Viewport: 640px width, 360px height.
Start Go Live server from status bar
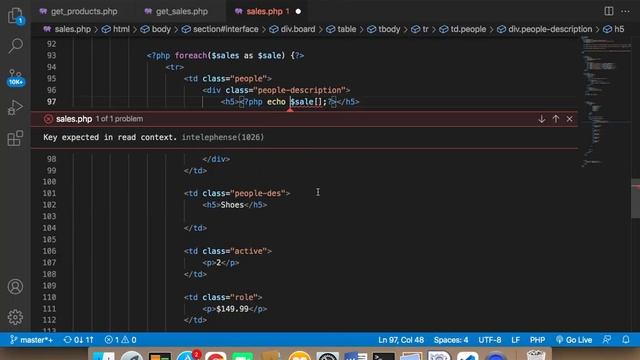[x=573, y=340]
